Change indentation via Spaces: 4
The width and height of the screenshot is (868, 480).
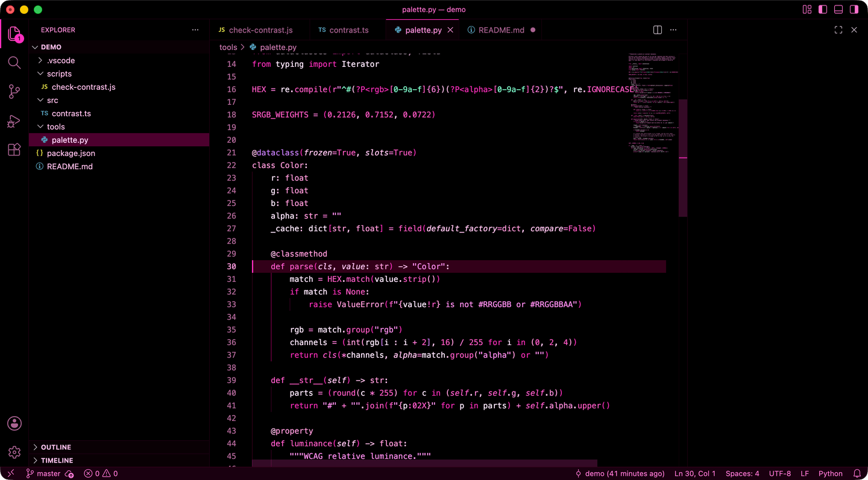pyautogui.click(x=742, y=473)
